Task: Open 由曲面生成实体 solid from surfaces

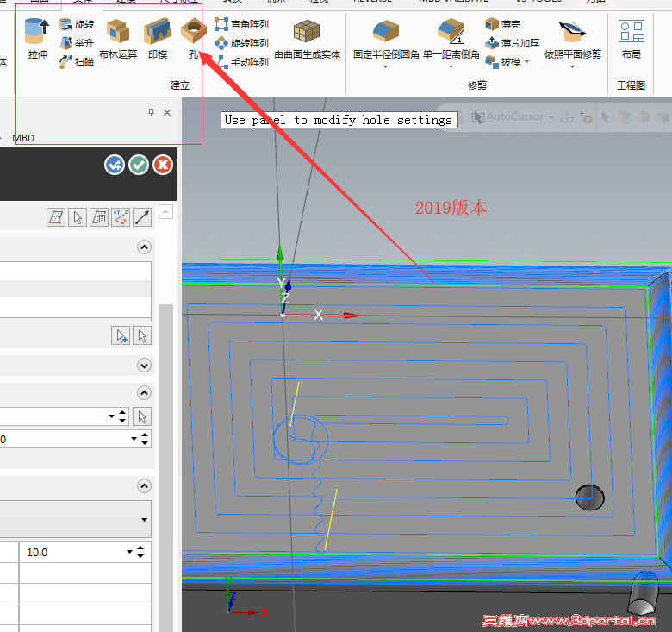Action: (x=307, y=39)
